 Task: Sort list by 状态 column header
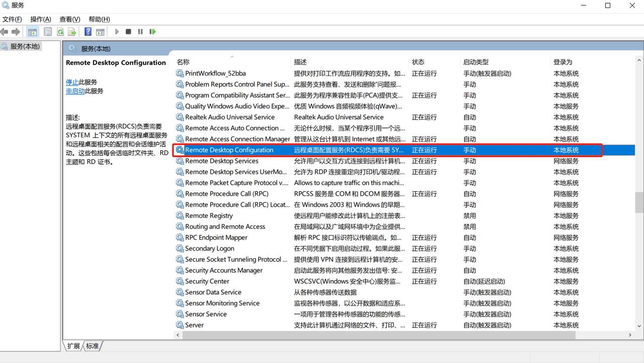[x=418, y=62]
